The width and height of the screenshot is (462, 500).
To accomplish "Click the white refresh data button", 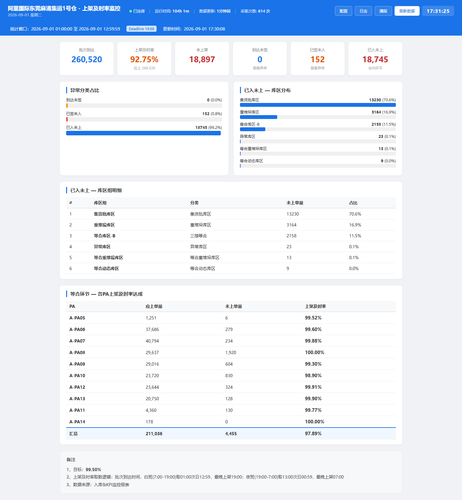I will pyautogui.click(x=407, y=11).
